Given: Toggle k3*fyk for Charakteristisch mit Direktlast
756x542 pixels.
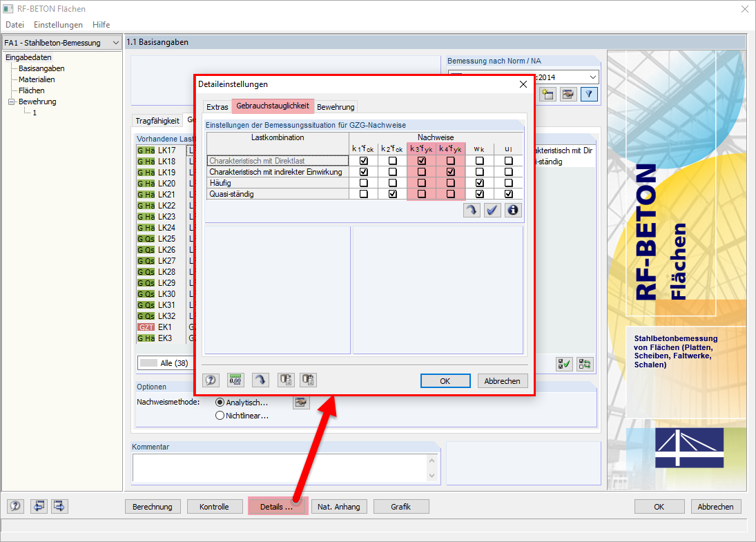Looking at the screenshot, I should click(421, 161).
